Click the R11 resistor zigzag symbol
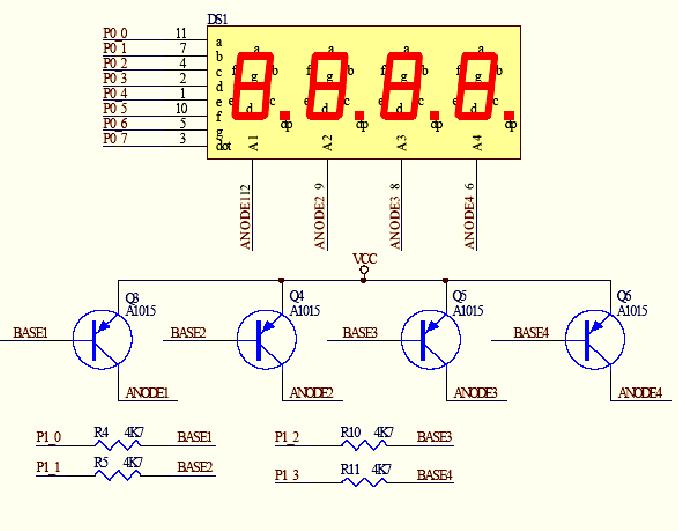 [365, 482]
